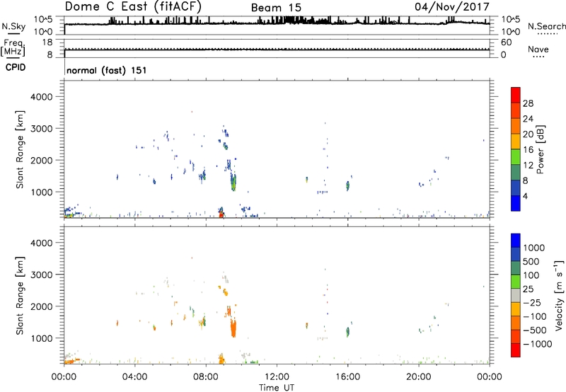Click the 2000 tick of the Velocity panel
The image size is (566, 392).
41,306
